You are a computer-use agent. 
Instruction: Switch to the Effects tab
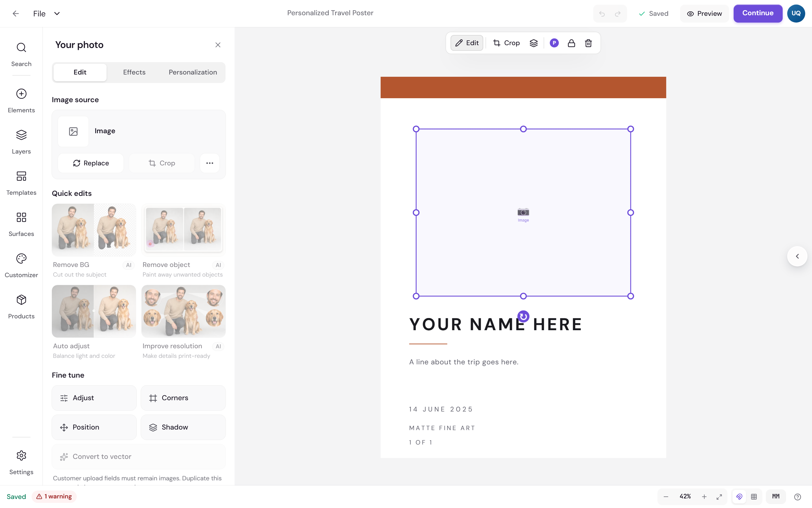(x=134, y=72)
